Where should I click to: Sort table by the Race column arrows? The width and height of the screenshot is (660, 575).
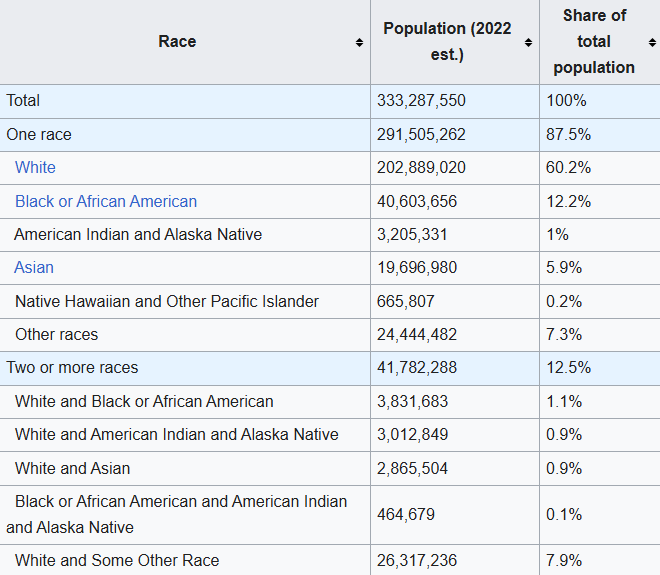(x=359, y=42)
